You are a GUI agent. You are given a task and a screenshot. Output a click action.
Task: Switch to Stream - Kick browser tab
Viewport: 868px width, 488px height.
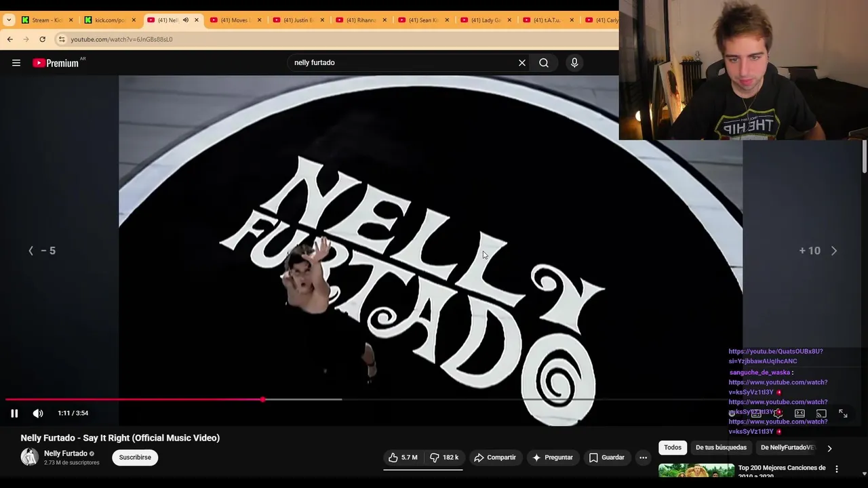click(47, 20)
